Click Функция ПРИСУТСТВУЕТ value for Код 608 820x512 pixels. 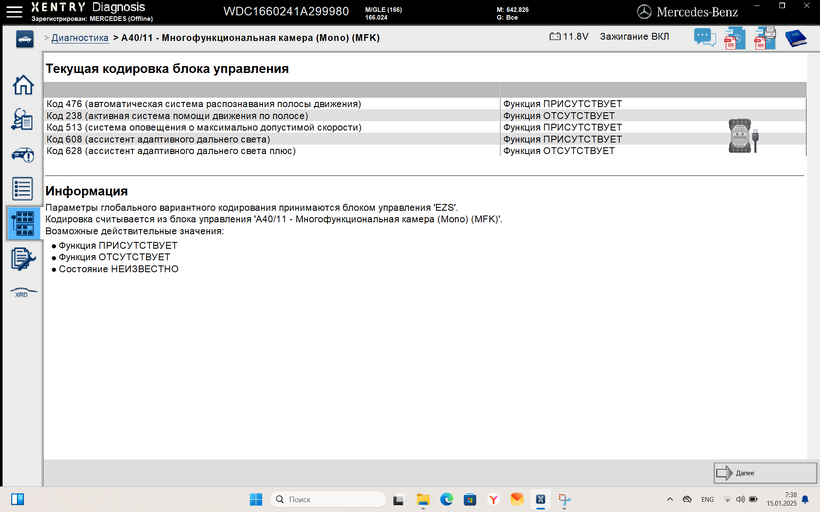[562, 139]
